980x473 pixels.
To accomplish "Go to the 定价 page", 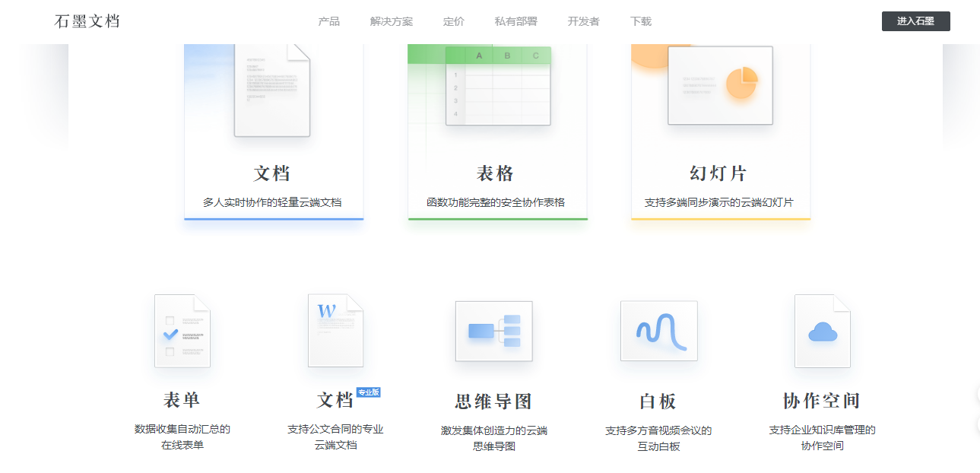I will [454, 21].
